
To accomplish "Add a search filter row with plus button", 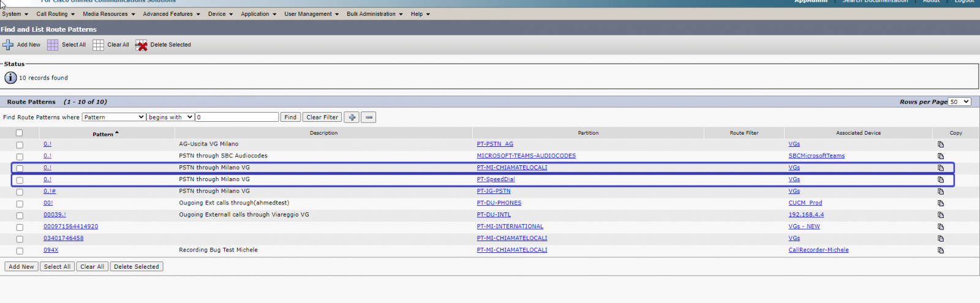I will pos(352,118).
